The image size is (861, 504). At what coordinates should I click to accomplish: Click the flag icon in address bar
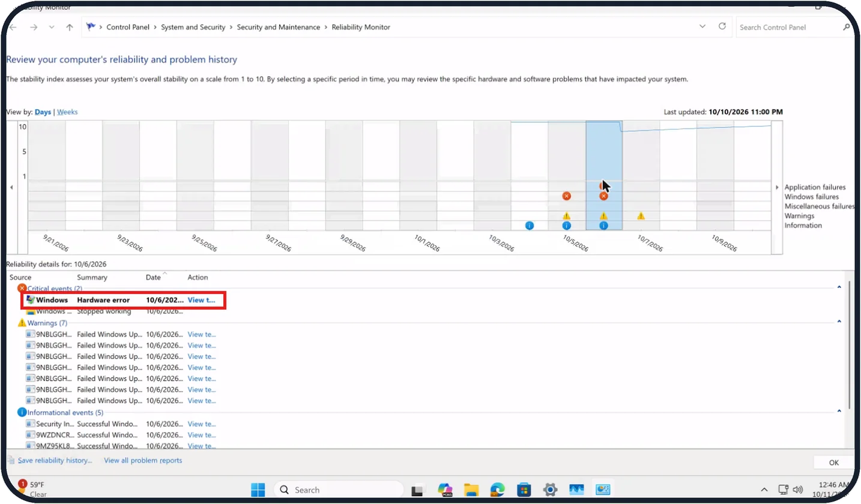[91, 27]
